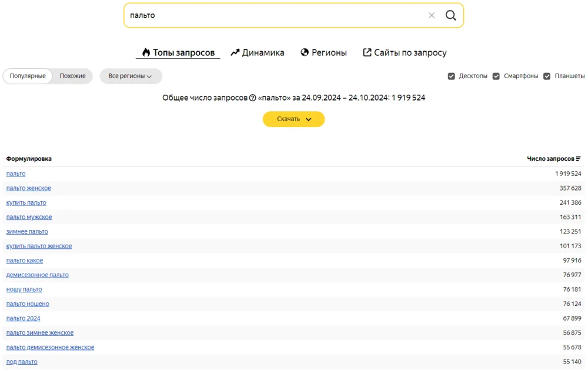Switch to the Похожие toggle option
588x373 pixels.
coord(72,76)
